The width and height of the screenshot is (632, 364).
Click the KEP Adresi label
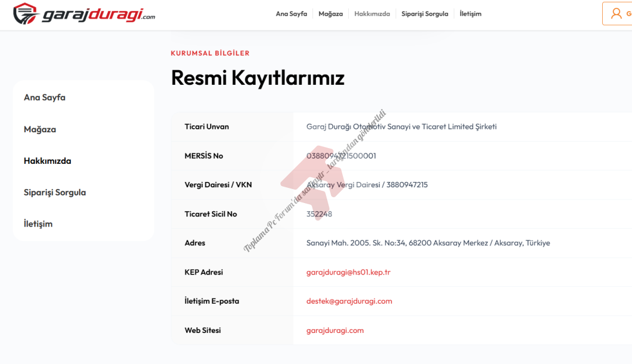tap(204, 272)
